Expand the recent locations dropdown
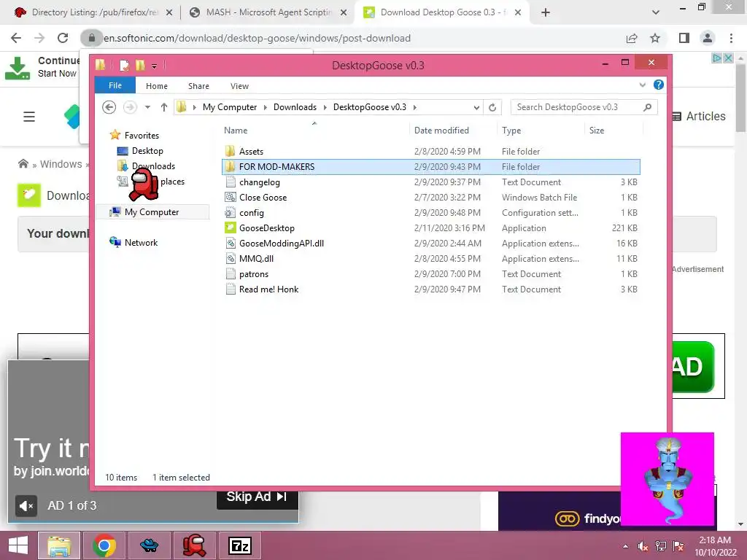747x560 pixels. point(147,107)
